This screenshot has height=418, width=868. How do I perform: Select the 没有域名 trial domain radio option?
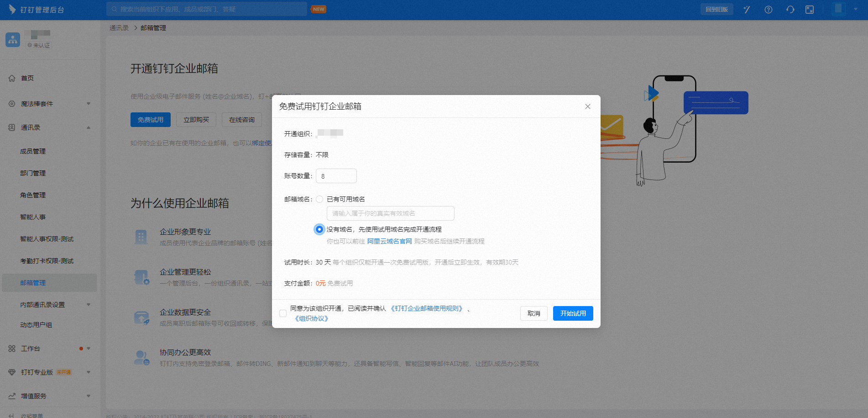(319, 229)
